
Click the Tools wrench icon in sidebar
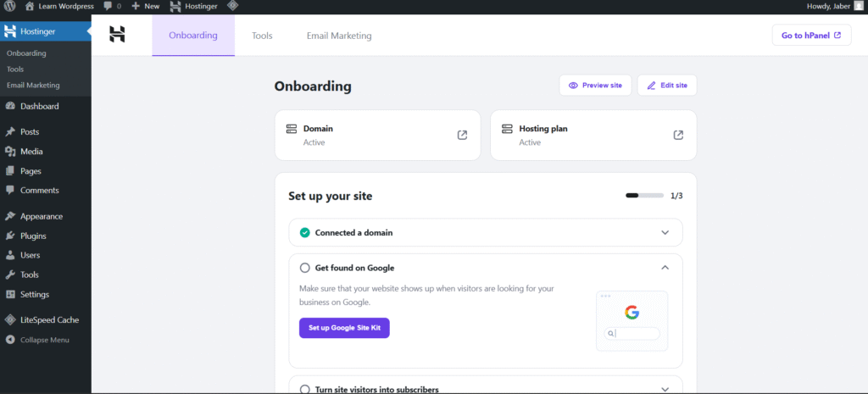[10, 275]
